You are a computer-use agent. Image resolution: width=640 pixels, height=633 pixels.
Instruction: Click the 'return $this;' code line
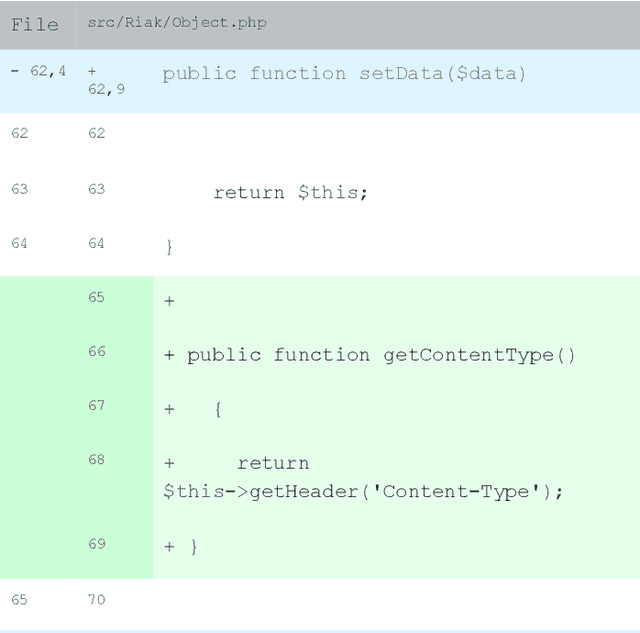290,192
